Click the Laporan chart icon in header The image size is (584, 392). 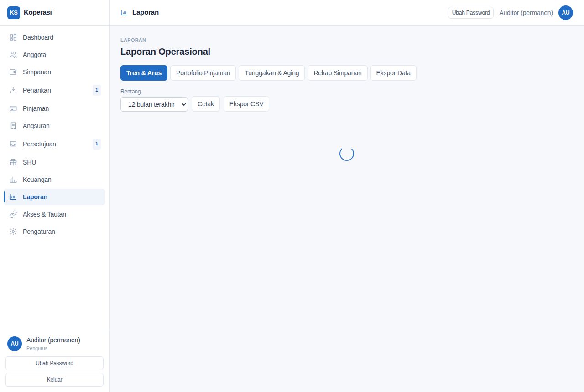click(x=124, y=13)
